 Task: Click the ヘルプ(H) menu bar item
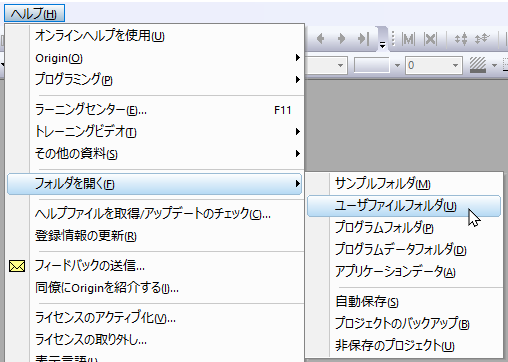point(34,14)
